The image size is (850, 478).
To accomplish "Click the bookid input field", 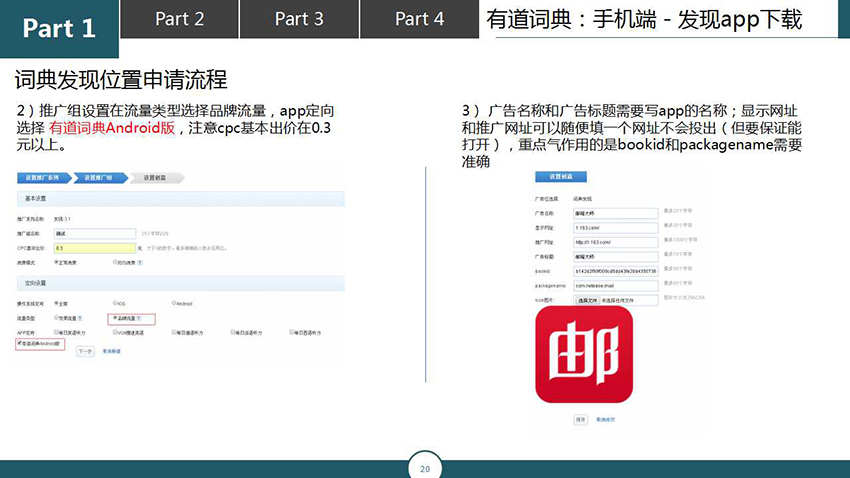I will 616,271.
